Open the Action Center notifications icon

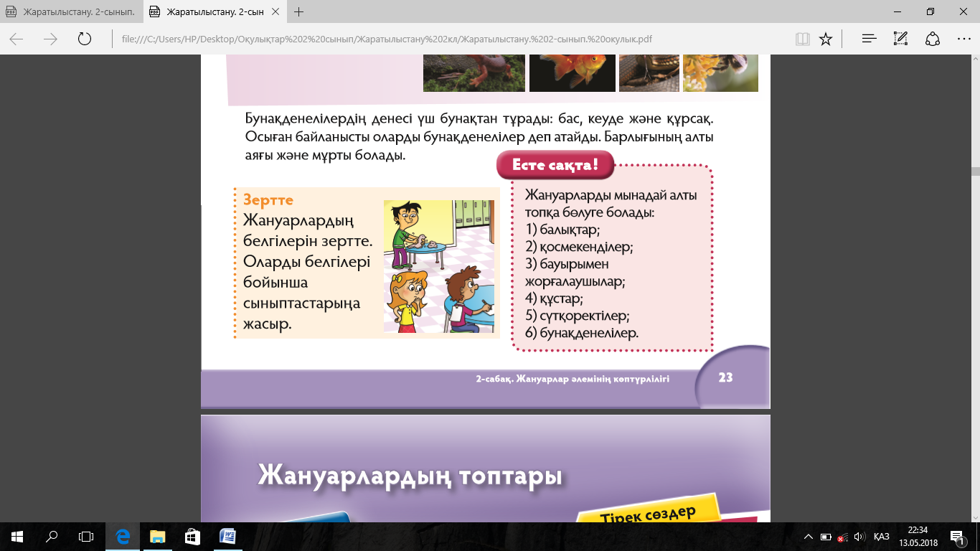pos(956,536)
